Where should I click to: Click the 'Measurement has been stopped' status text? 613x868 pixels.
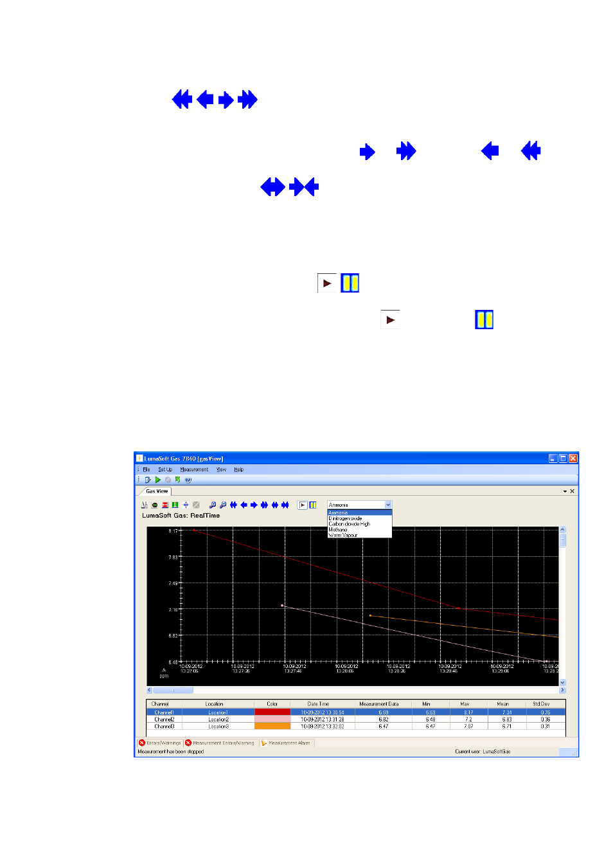click(x=171, y=752)
